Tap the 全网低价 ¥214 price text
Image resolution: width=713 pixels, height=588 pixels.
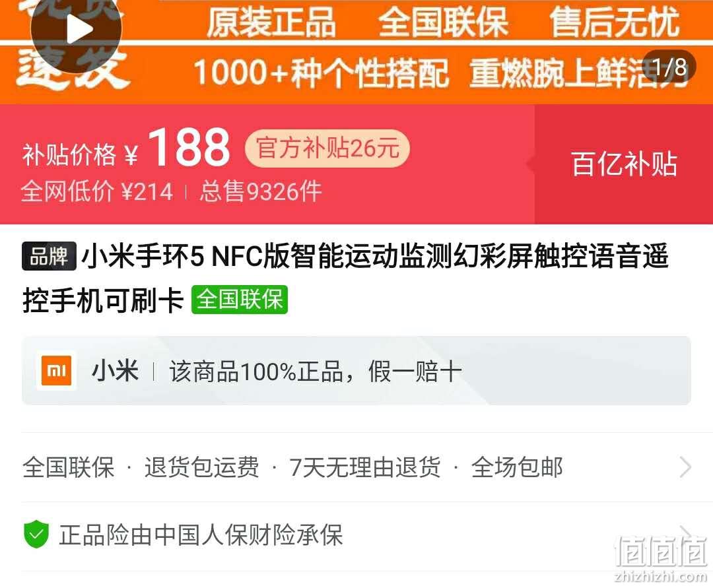97,191
